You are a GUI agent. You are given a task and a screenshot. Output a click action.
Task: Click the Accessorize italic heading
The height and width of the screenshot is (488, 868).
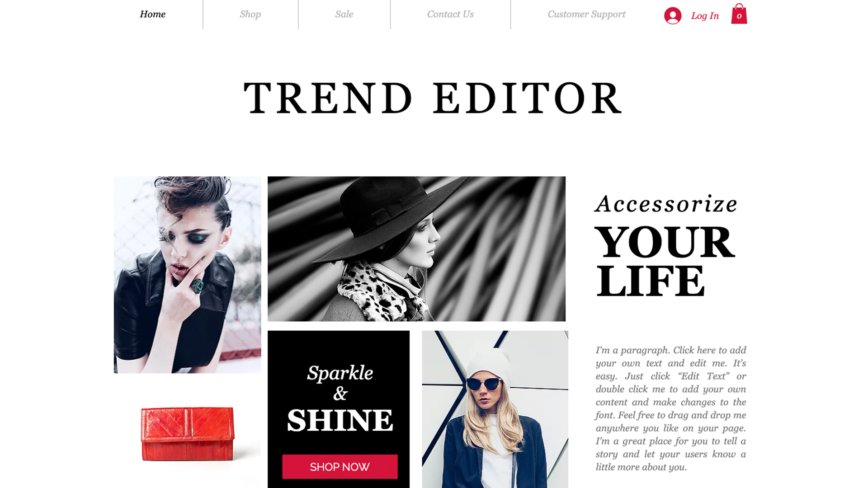[x=666, y=203]
